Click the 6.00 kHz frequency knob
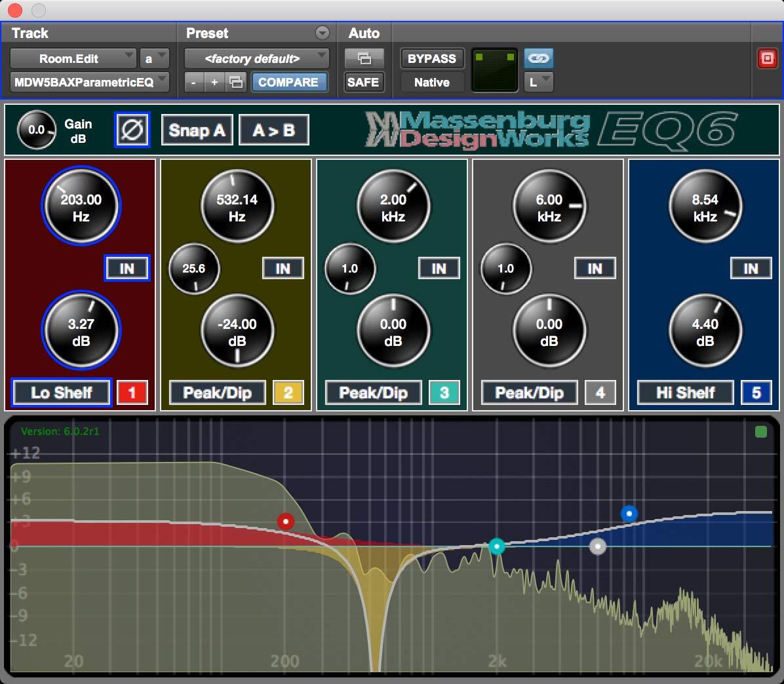This screenshot has height=684, width=784. 549,206
